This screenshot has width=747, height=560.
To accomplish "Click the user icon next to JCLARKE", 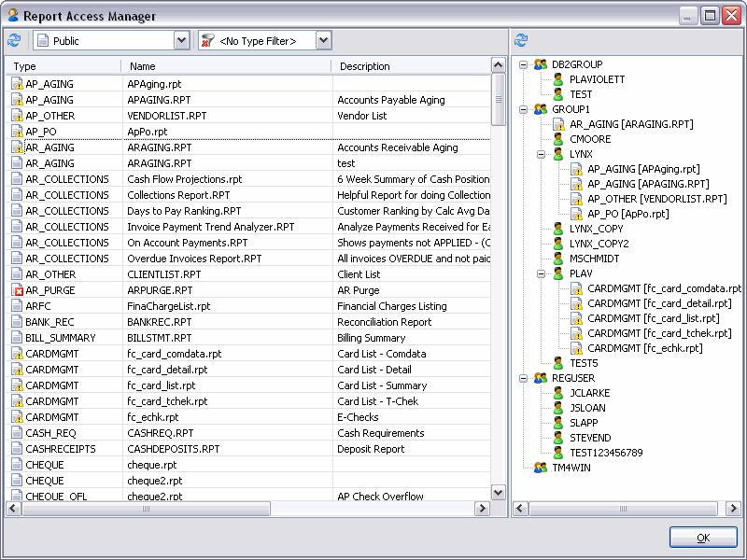I will (558, 393).
